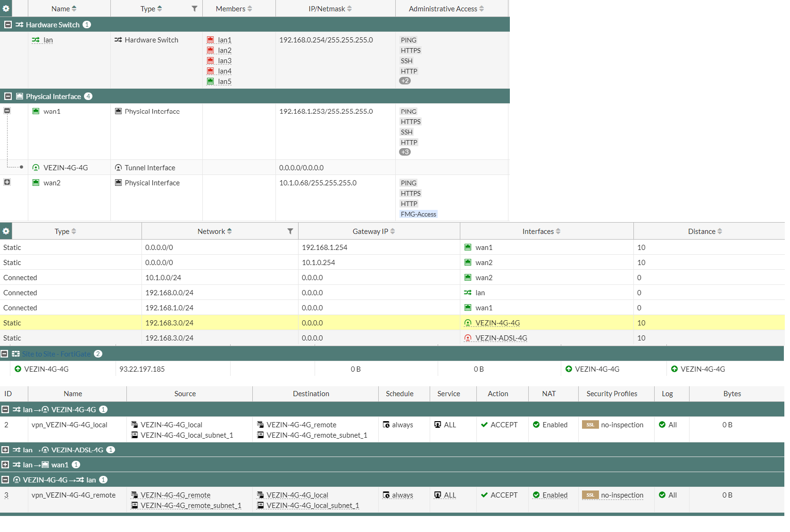This screenshot has width=790, height=532.
Task: Click the lan5 member link
Action: point(225,82)
